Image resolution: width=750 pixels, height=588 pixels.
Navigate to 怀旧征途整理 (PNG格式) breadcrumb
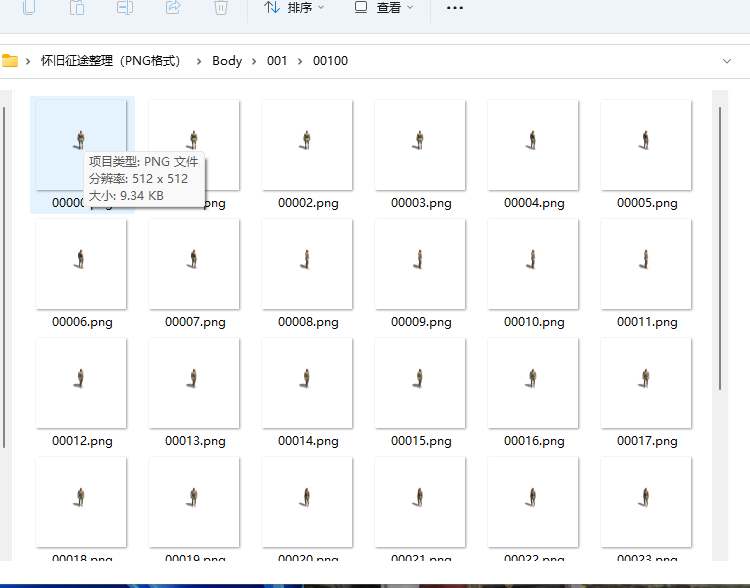(x=110, y=61)
